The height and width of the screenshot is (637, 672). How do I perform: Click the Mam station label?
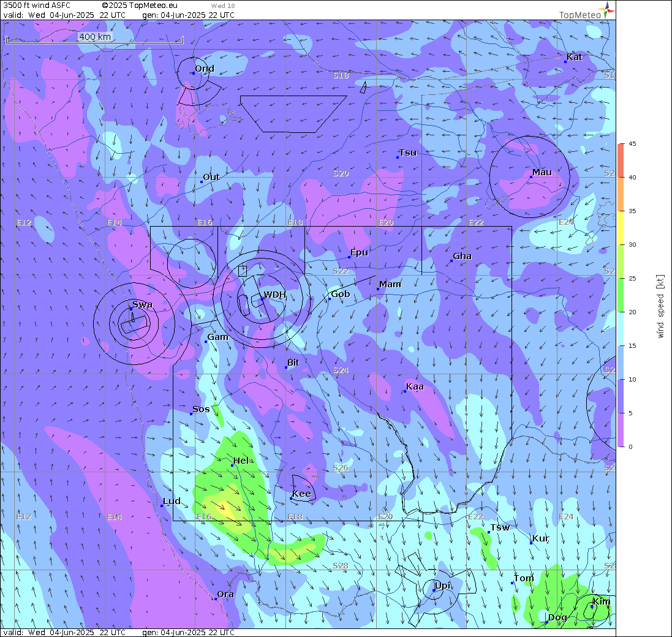pyautogui.click(x=390, y=284)
